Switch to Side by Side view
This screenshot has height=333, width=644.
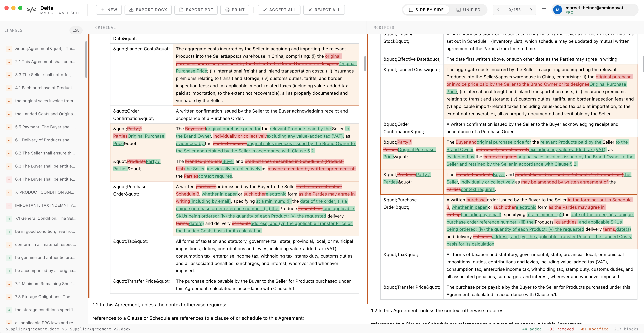point(426,10)
